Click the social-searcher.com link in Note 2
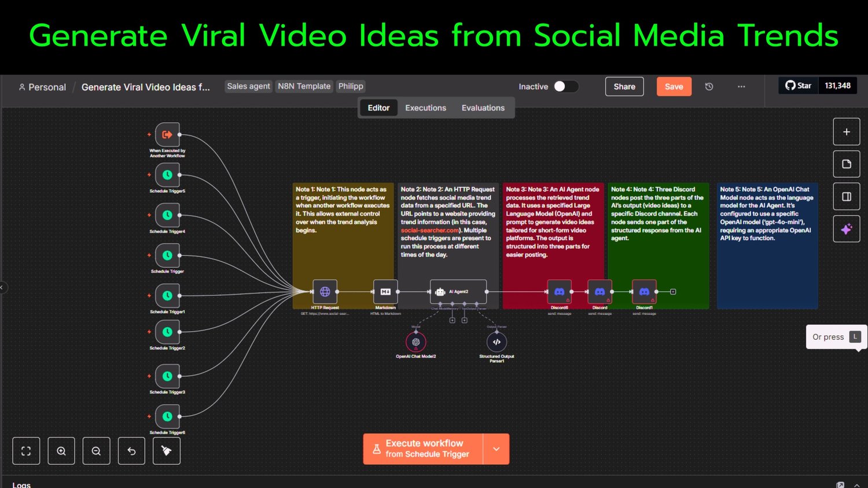 (x=430, y=230)
